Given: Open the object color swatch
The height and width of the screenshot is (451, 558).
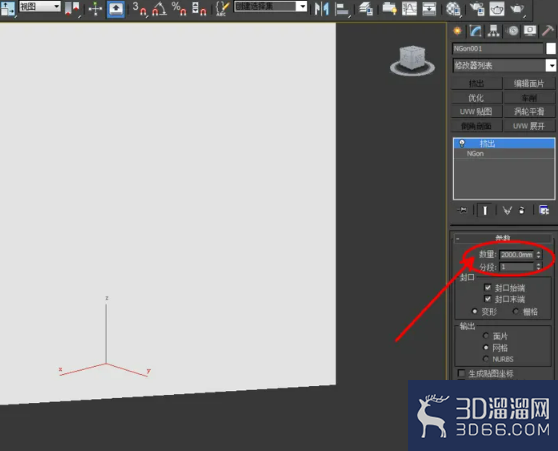Looking at the screenshot, I should [x=551, y=48].
